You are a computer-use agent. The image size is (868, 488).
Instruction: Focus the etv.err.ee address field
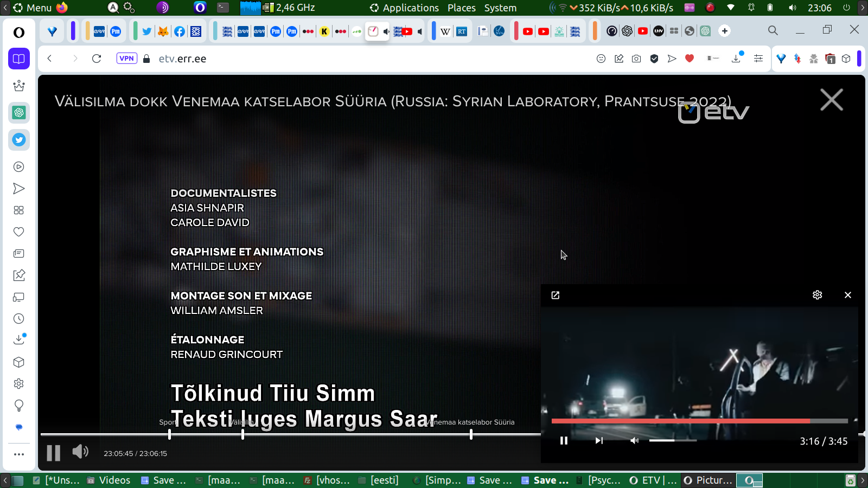(x=182, y=59)
